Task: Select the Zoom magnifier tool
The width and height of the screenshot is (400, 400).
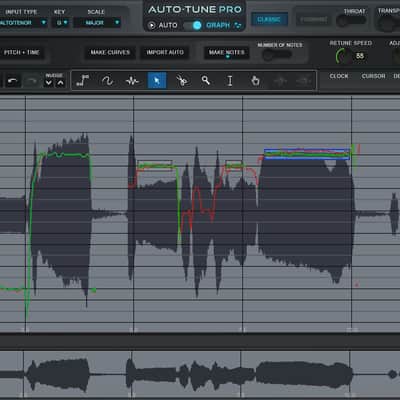Action: pyautogui.click(x=206, y=80)
